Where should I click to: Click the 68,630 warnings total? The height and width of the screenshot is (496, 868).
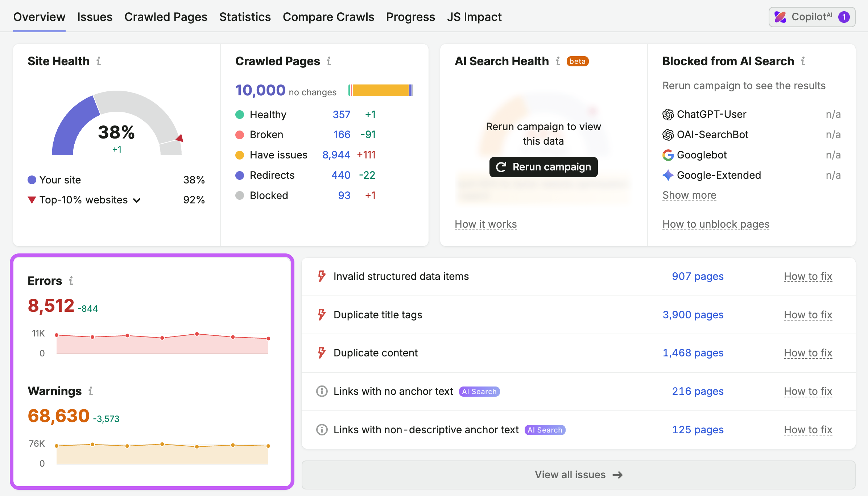click(x=59, y=416)
